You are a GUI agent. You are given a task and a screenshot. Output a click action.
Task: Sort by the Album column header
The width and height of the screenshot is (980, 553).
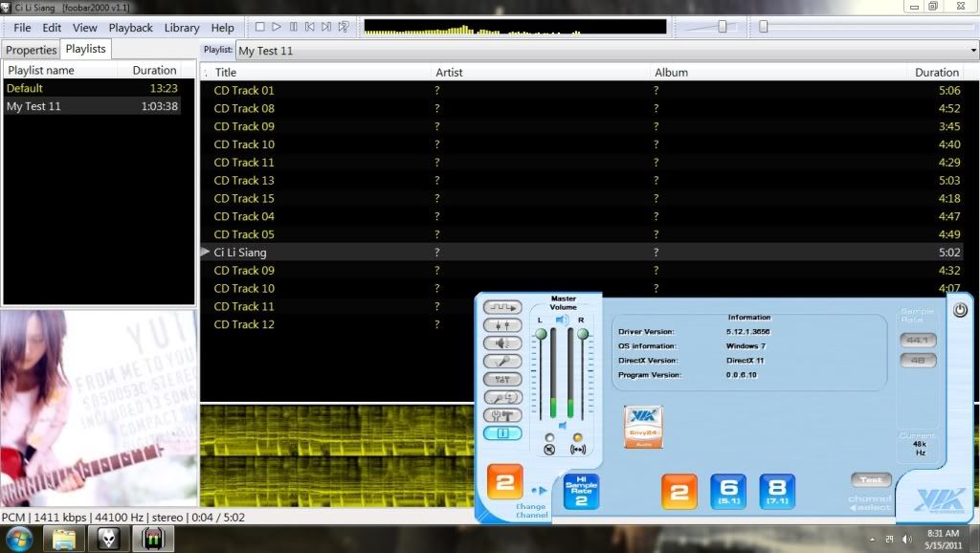coord(671,73)
